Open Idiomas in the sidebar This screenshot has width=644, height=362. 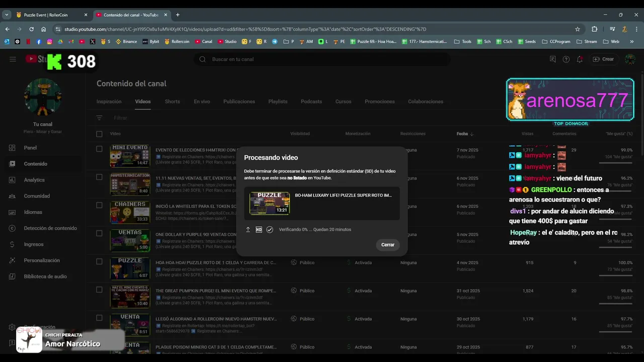coord(43,212)
